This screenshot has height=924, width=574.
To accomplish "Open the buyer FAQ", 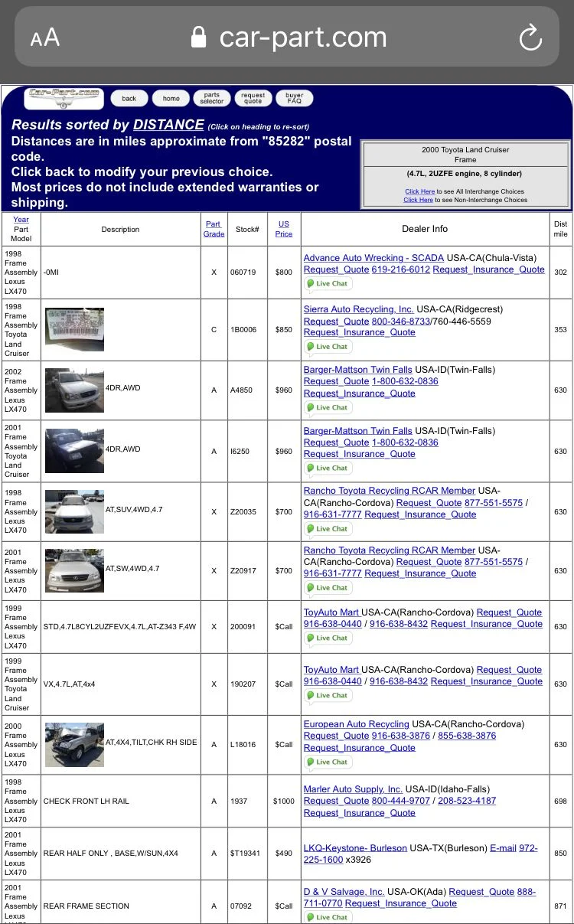I will pos(295,98).
